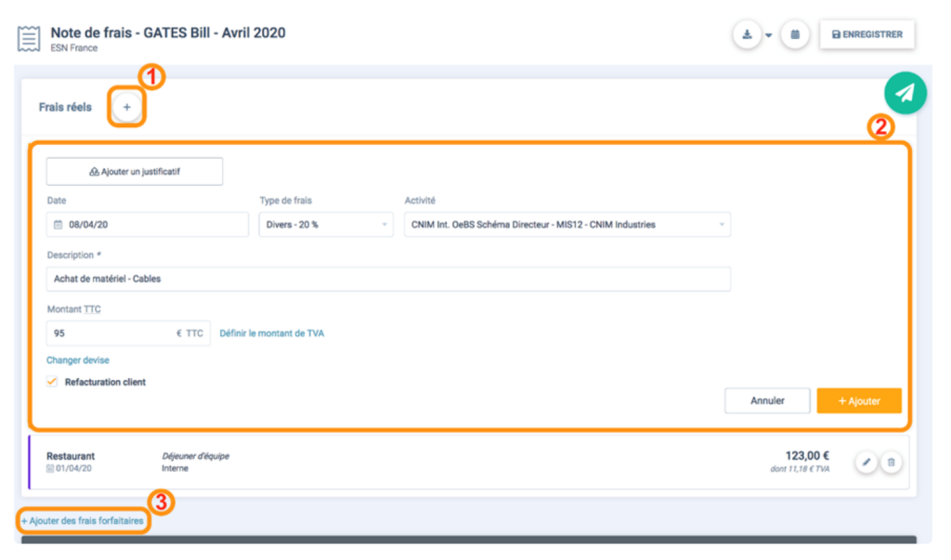Delete the Restaurant expense with trash icon
The image size is (951, 560).
[x=891, y=462]
